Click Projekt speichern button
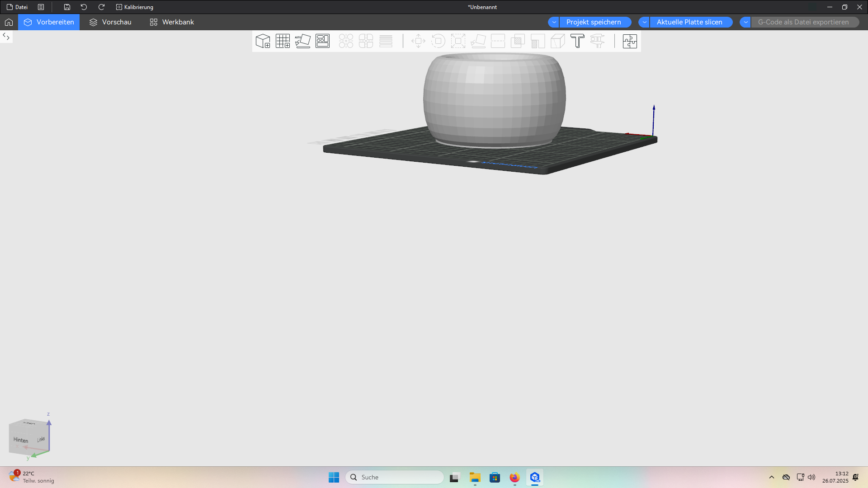 tap(595, 22)
